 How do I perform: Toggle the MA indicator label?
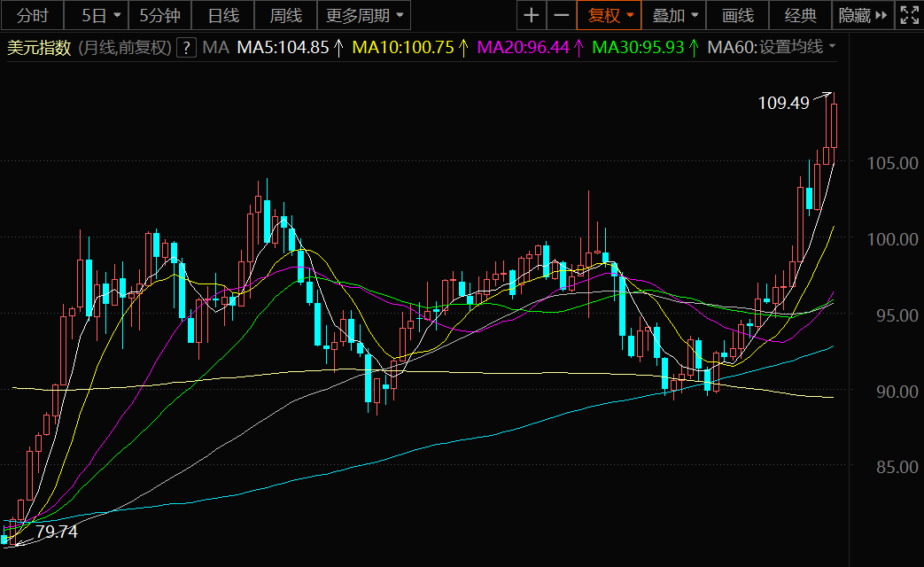pyautogui.click(x=215, y=48)
